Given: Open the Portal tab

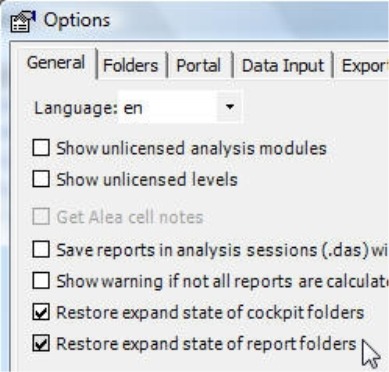Looking at the screenshot, I should [x=199, y=65].
